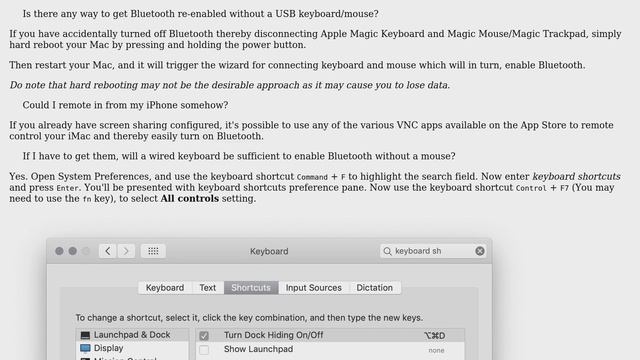Show all preferences with the grid icon
This screenshot has height=360, width=640.
point(153,251)
